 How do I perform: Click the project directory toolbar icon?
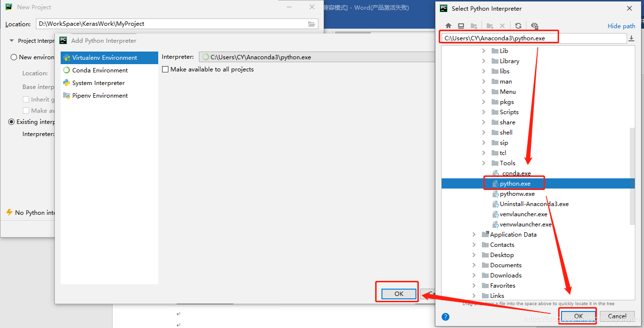point(474,26)
